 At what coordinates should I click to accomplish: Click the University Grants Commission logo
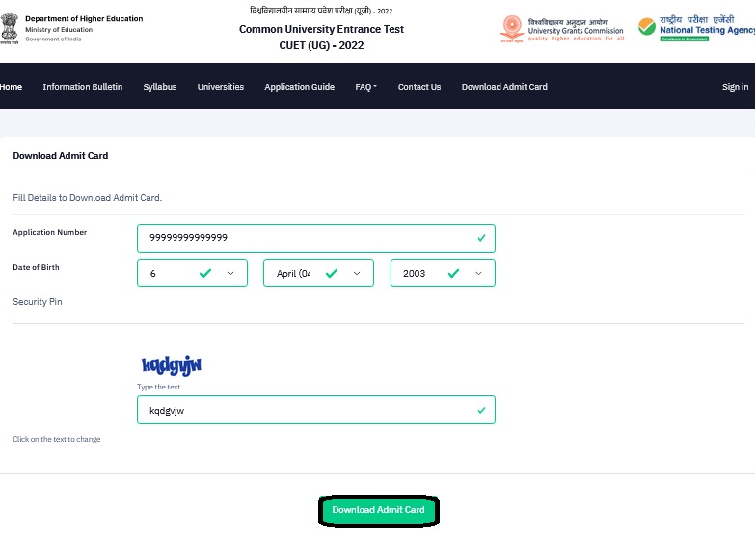(x=561, y=29)
